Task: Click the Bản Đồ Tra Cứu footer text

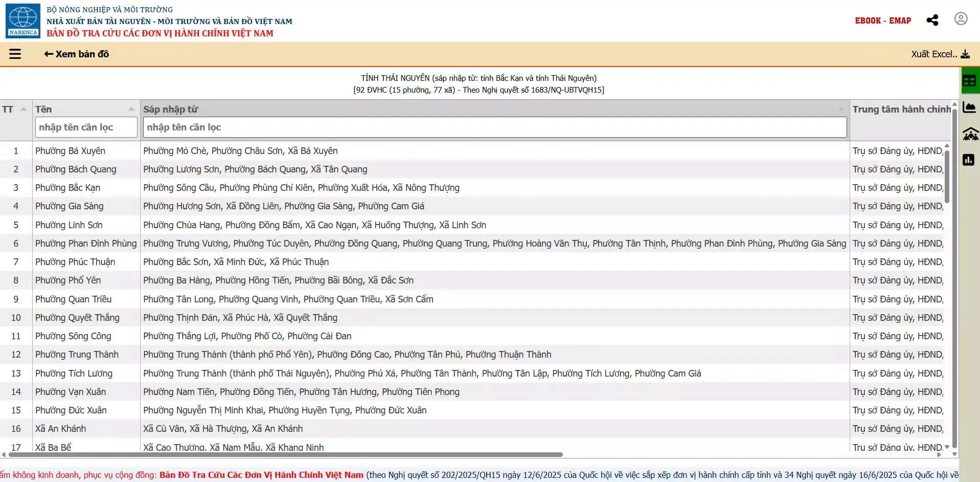Action: [261, 475]
